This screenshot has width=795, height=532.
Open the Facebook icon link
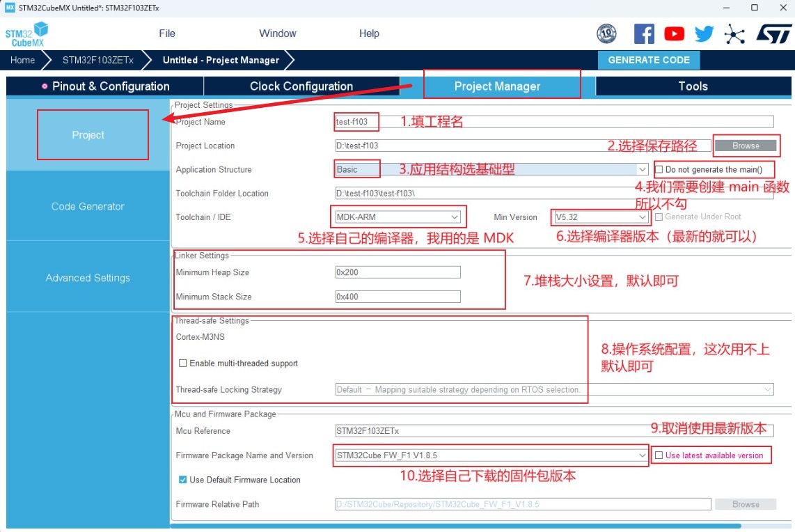point(644,34)
